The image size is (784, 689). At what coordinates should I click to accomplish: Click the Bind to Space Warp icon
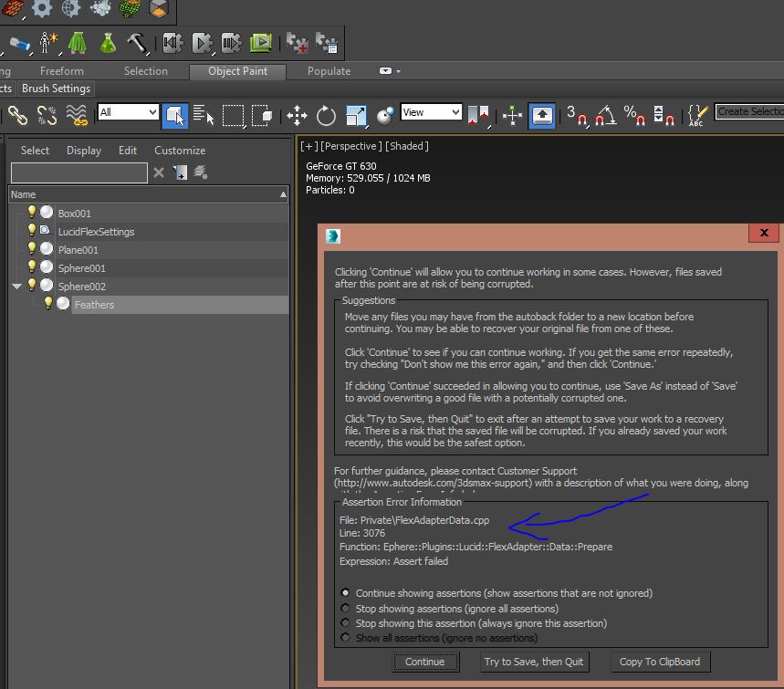[77, 115]
